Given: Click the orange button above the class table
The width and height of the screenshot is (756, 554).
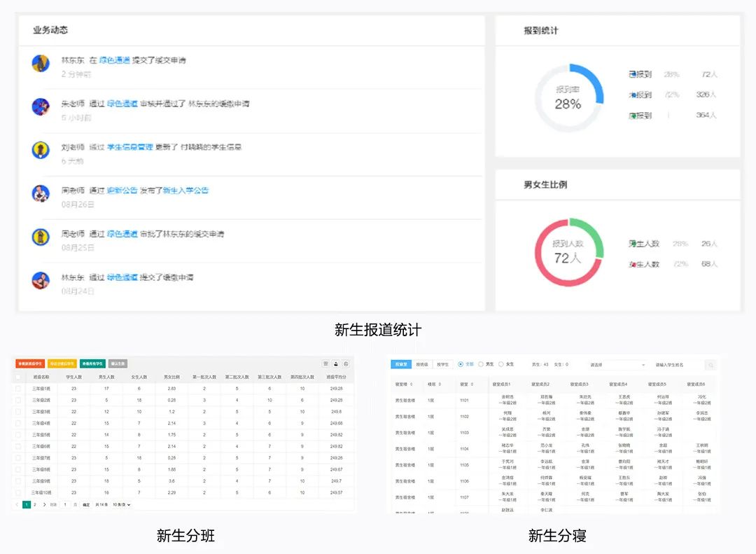Looking at the screenshot, I should (30, 363).
